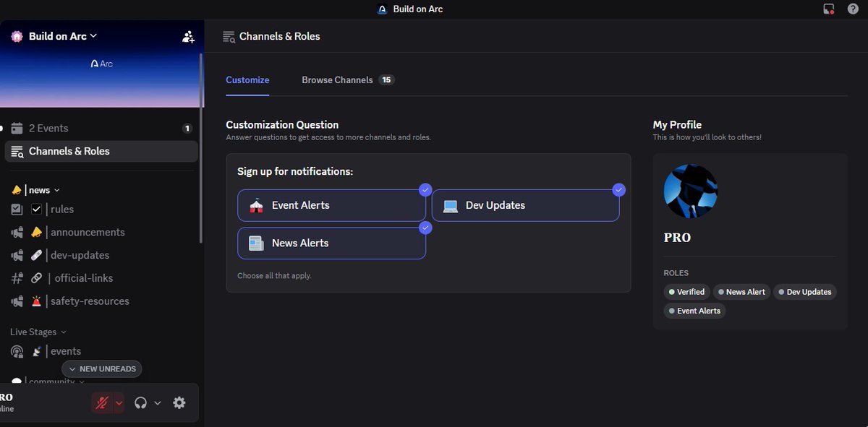Click the Arc logo in the title bar
Screen dimensions: 868x427
tap(383, 9)
